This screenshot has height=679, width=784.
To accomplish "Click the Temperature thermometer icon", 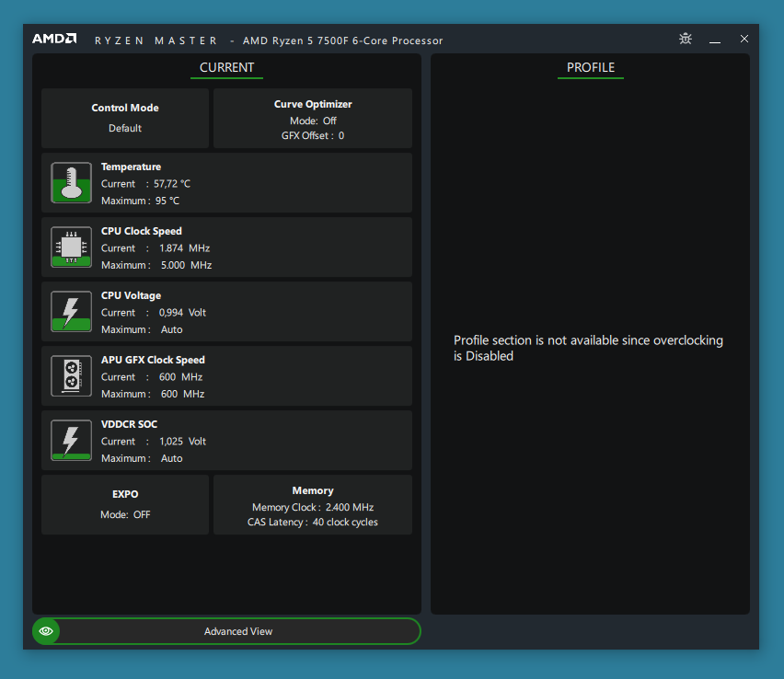I will (x=71, y=182).
